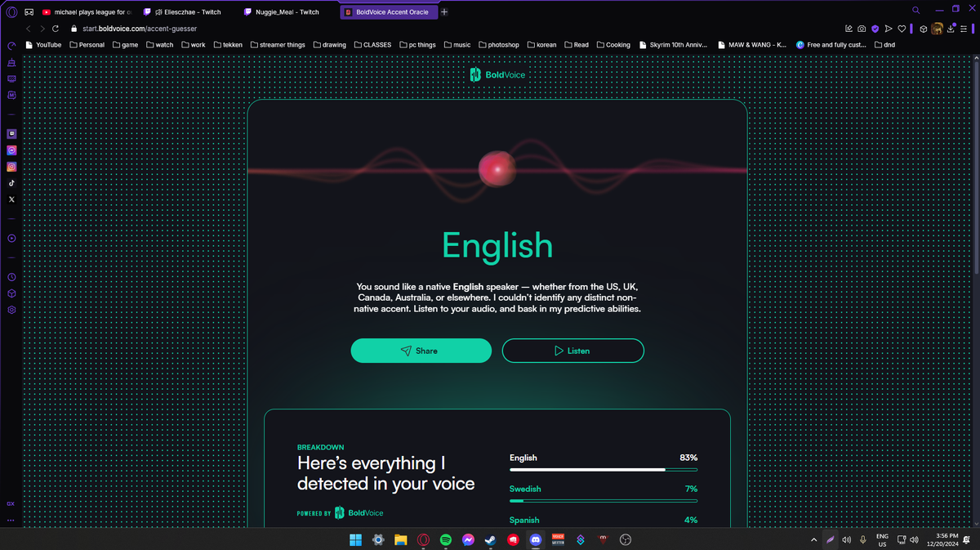Image resolution: width=980 pixels, height=550 pixels.
Task: Open the Player icon in sidebar
Action: (x=11, y=239)
